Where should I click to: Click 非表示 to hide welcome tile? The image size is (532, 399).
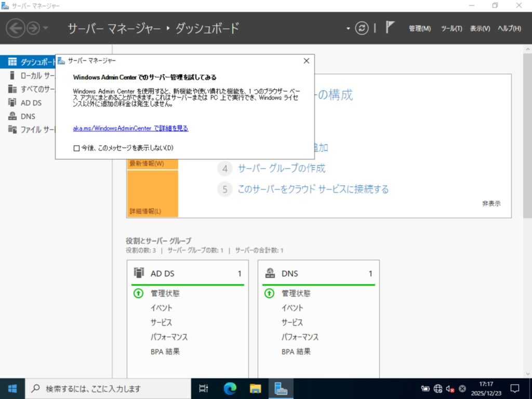click(491, 204)
